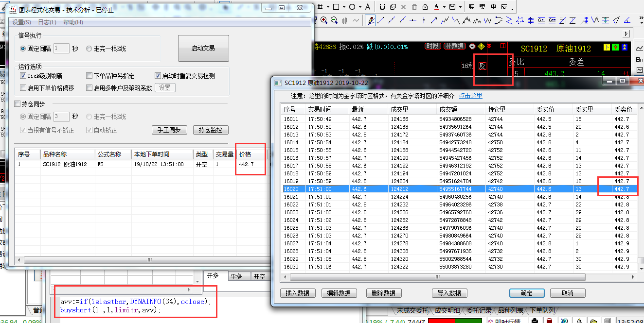
Task: Switch to the 成交明细 tab
Action: (x=447, y=310)
